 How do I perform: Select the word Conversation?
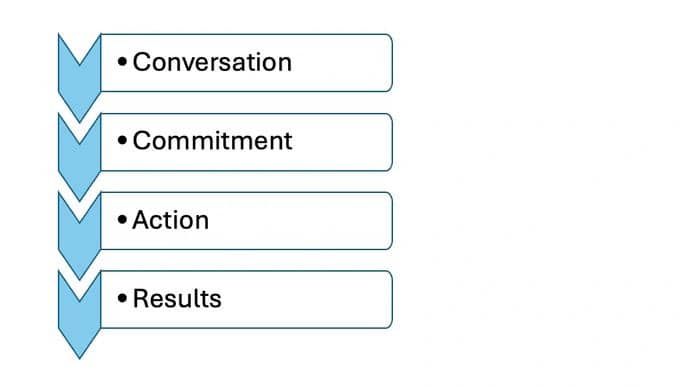pyautogui.click(x=212, y=62)
